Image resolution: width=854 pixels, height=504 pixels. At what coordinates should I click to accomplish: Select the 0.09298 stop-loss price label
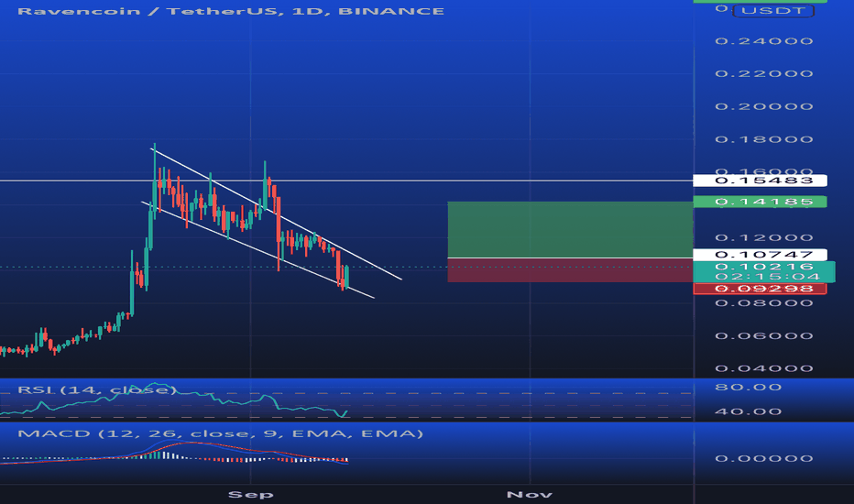pos(760,289)
